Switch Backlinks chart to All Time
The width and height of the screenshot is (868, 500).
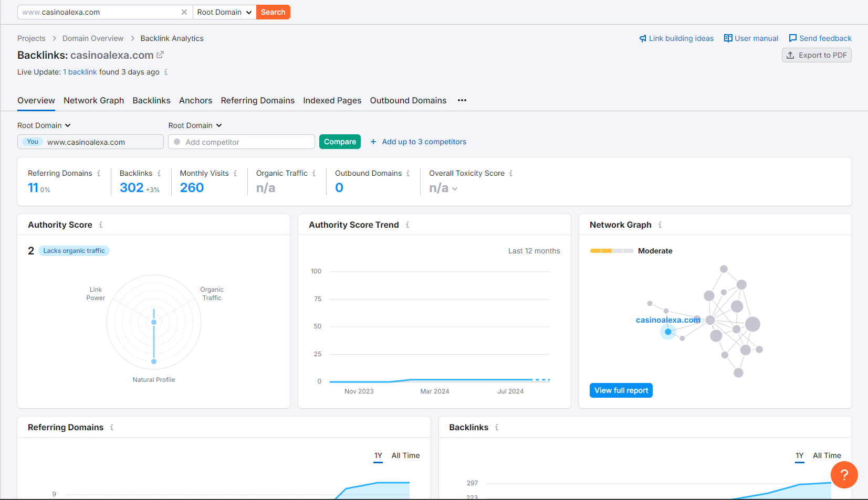[x=827, y=455]
